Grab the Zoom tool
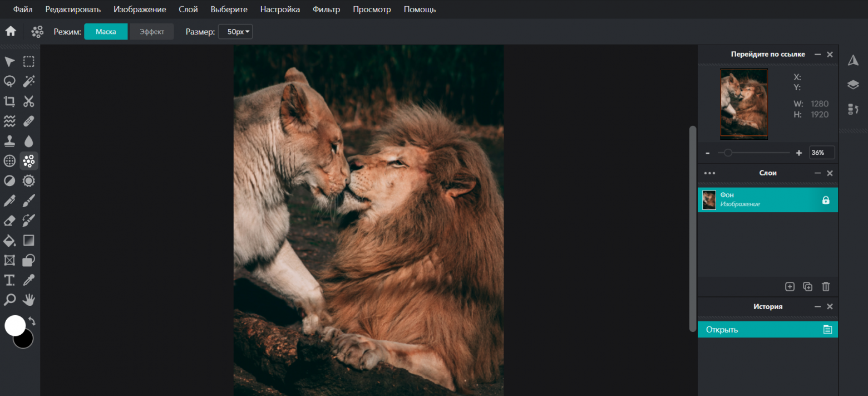Screen dimensions: 868x396 pos(9,300)
